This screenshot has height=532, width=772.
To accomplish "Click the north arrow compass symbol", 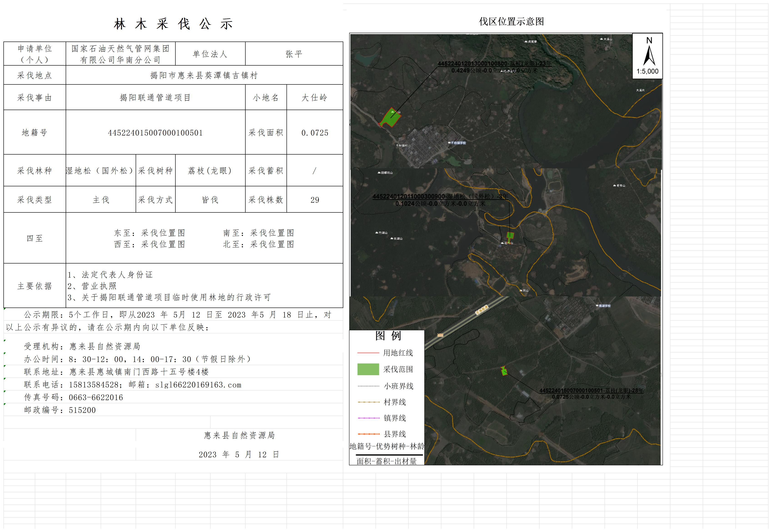I will pos(649,55).
